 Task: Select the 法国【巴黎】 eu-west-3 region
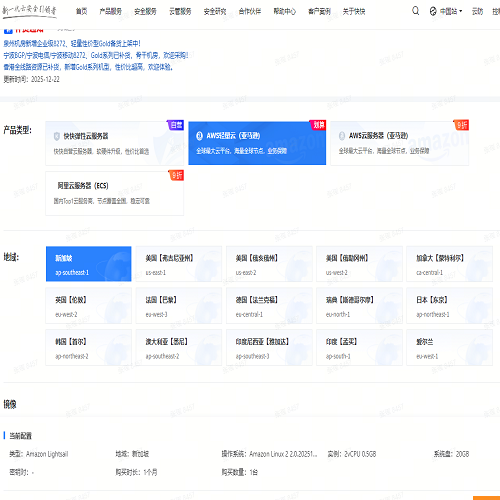[x=179, y=306]
